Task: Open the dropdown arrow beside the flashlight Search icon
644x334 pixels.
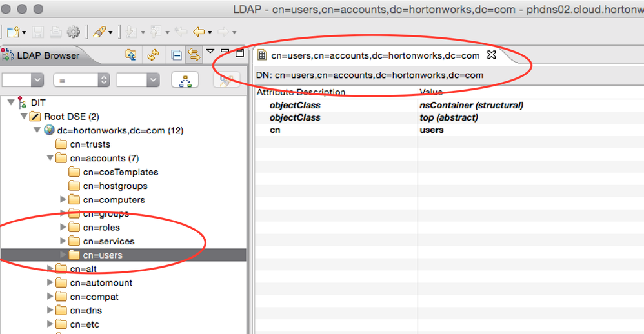Action: point(110,32)
